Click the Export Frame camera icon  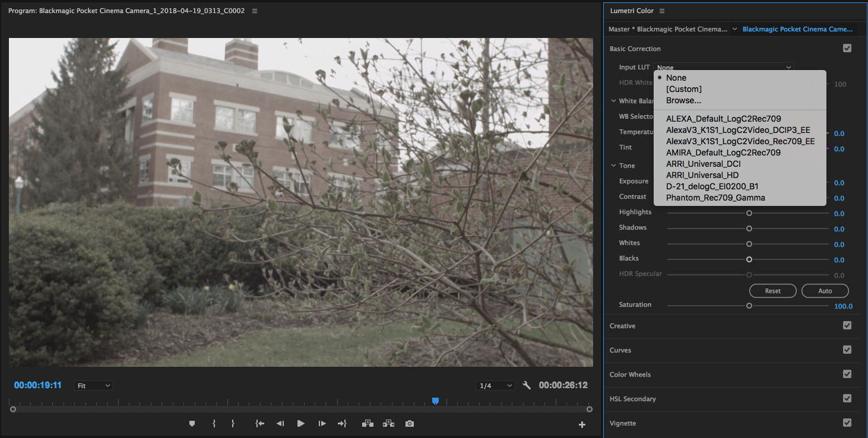(x=409, y=423)
